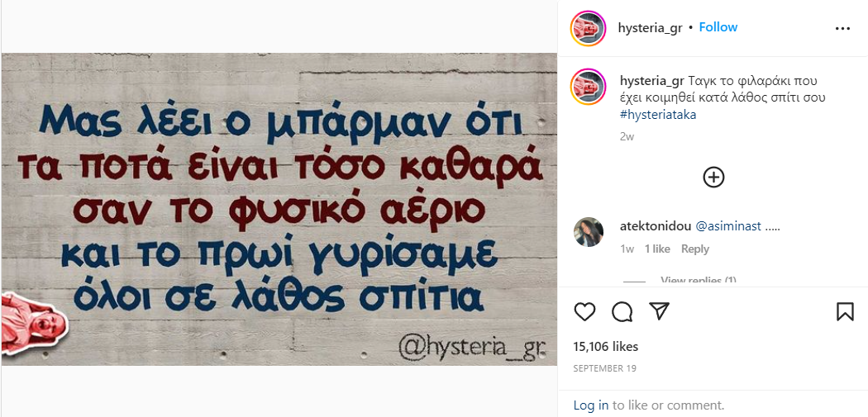Like the post with heart icon

[584, 312]
